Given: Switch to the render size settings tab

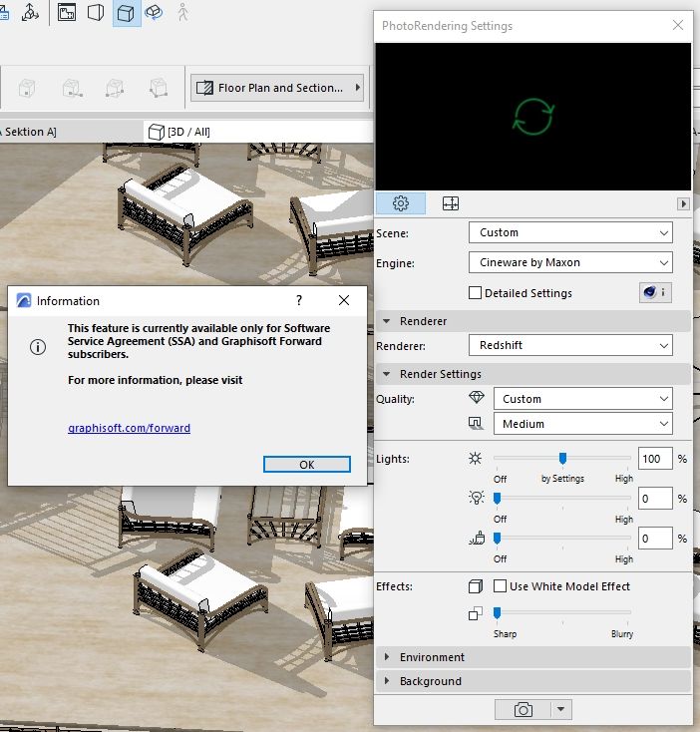Looking at the screenshot, I should [x=451, y=203].
